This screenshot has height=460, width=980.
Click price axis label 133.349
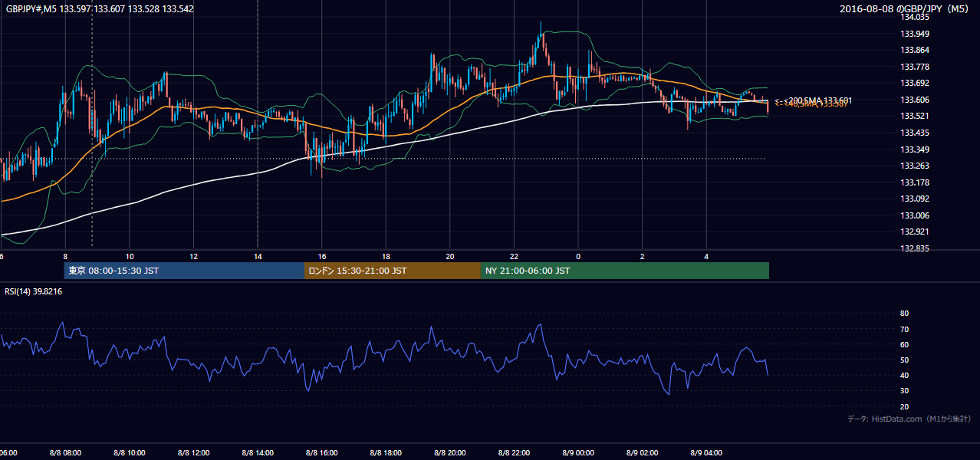(916, 149)
